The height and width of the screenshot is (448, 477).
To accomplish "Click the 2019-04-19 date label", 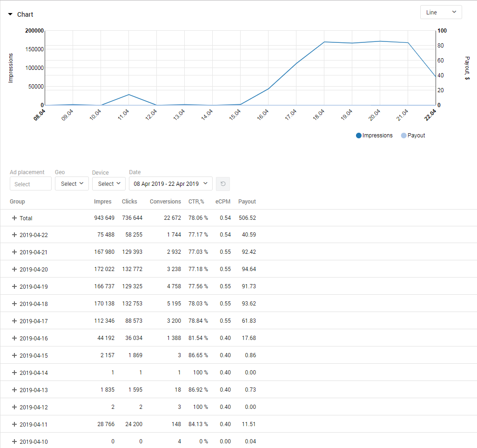I will 34,287.
